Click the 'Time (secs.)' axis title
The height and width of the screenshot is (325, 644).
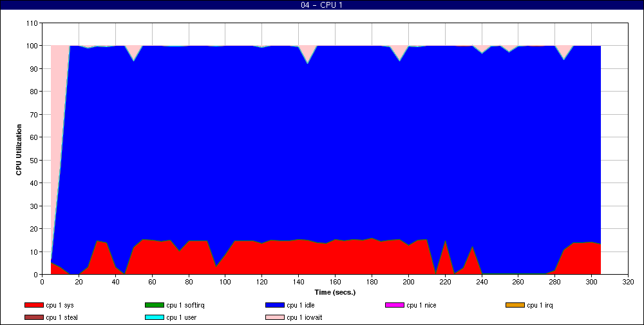[335, 293]
